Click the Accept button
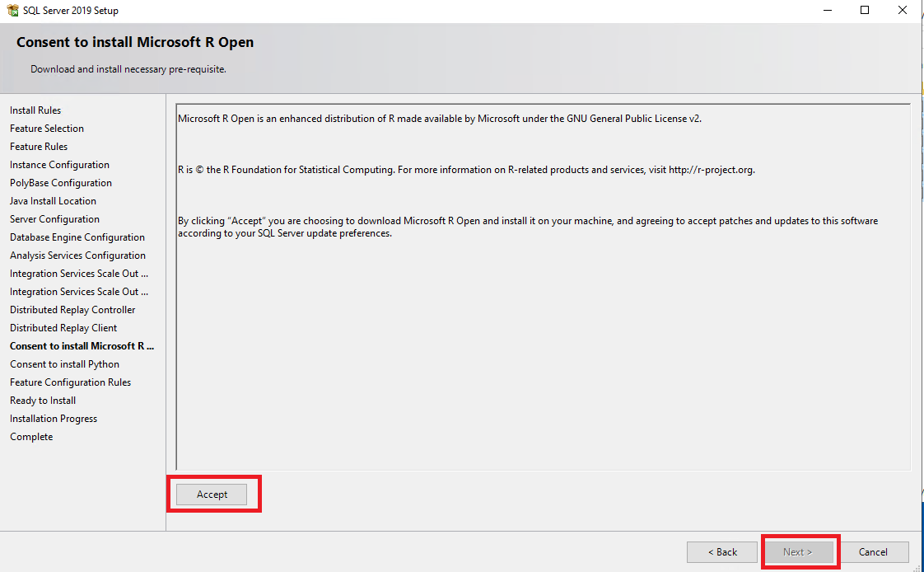924x572 pixels. point(212,495)
